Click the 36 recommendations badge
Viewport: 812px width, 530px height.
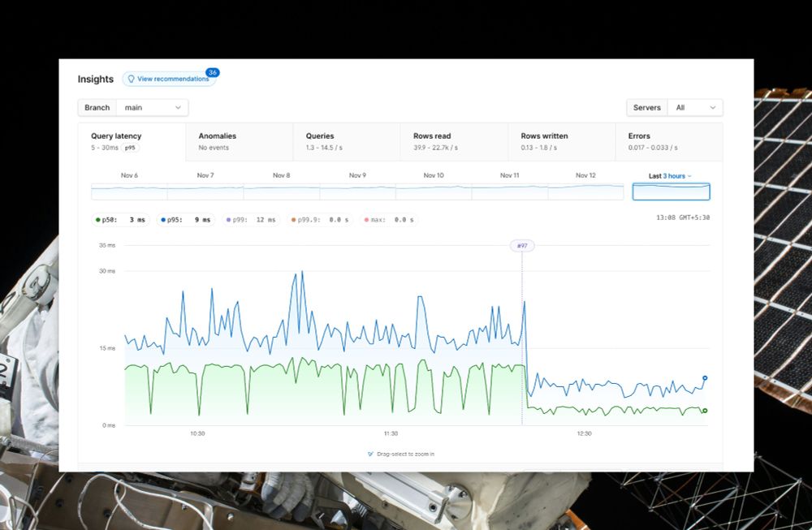pos(212,72)
